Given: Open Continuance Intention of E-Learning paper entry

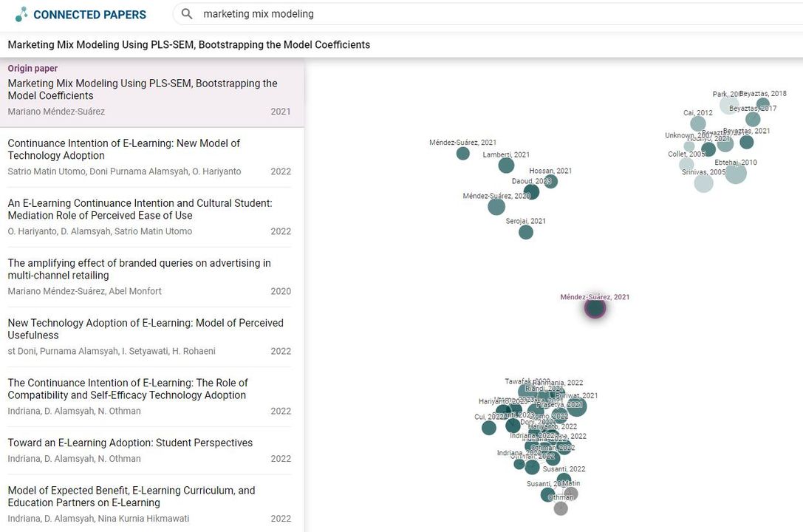Looking at the screenshot, I should click(149, 157).
